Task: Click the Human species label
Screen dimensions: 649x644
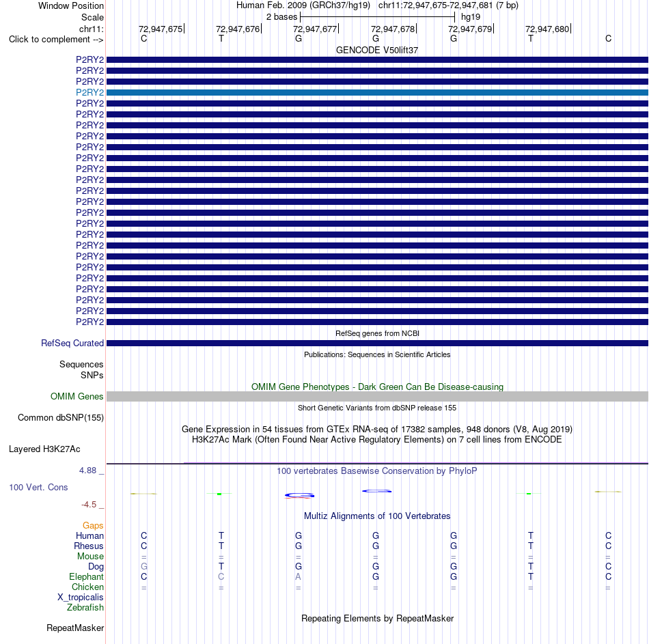Action: point(89,535)
